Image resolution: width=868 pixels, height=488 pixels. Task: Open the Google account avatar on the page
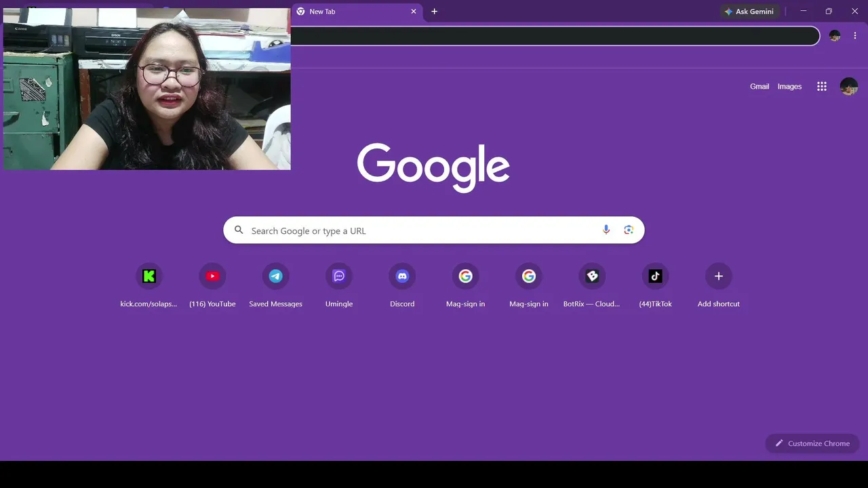coord(849,86)
